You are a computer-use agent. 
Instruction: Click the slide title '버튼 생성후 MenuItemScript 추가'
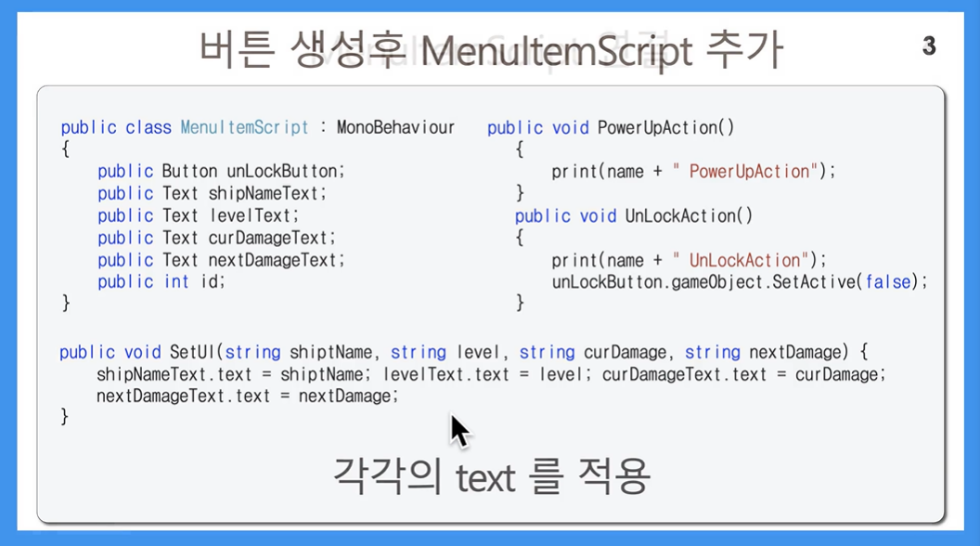tap(491, 50)
